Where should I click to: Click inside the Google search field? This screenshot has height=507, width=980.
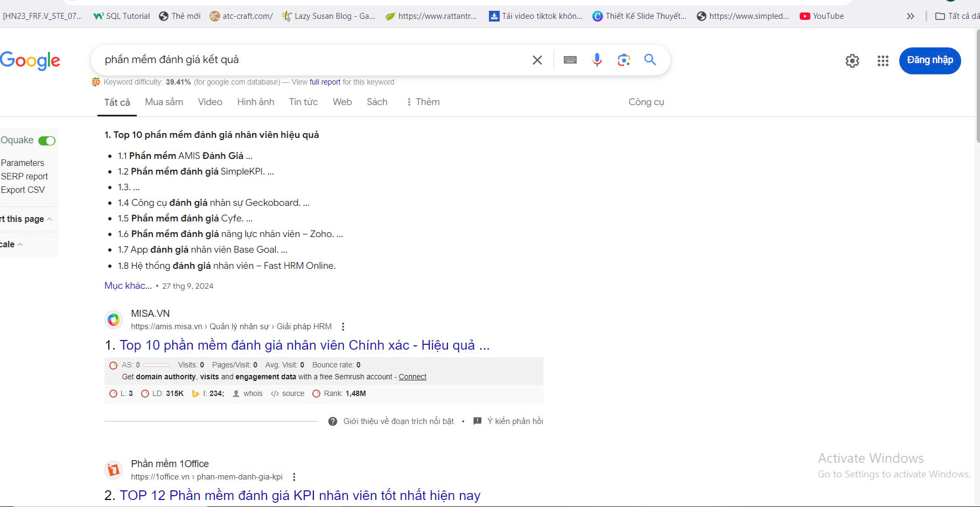click(312, 60)
